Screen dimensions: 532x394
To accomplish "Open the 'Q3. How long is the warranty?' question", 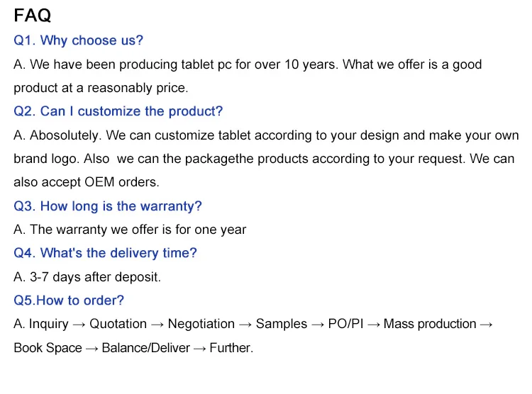I will pos(108,206).
